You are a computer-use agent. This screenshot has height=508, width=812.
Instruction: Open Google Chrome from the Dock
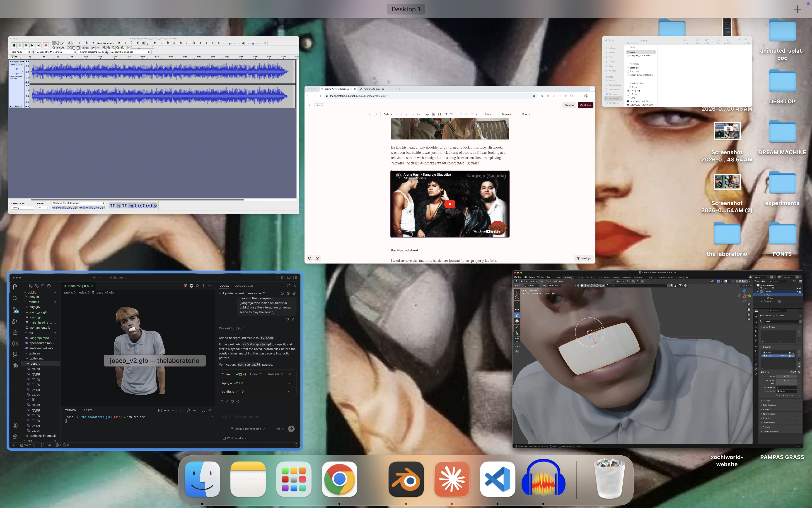(339, 479)
